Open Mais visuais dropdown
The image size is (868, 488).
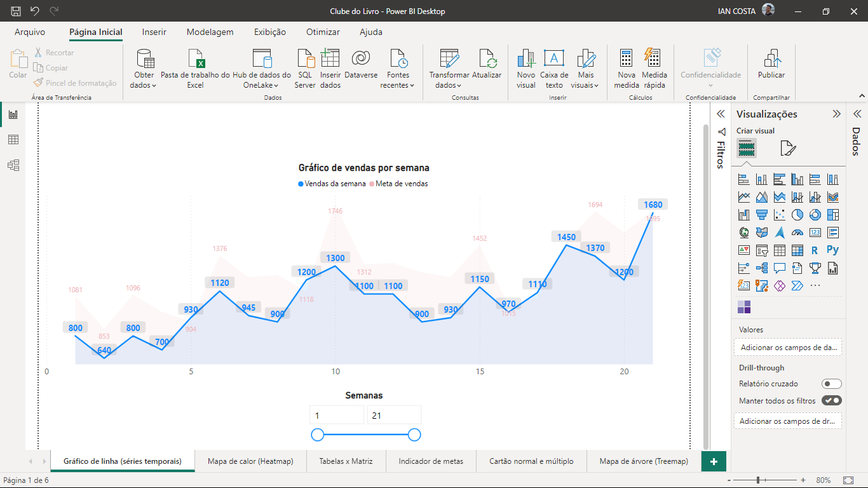point(585,69)
